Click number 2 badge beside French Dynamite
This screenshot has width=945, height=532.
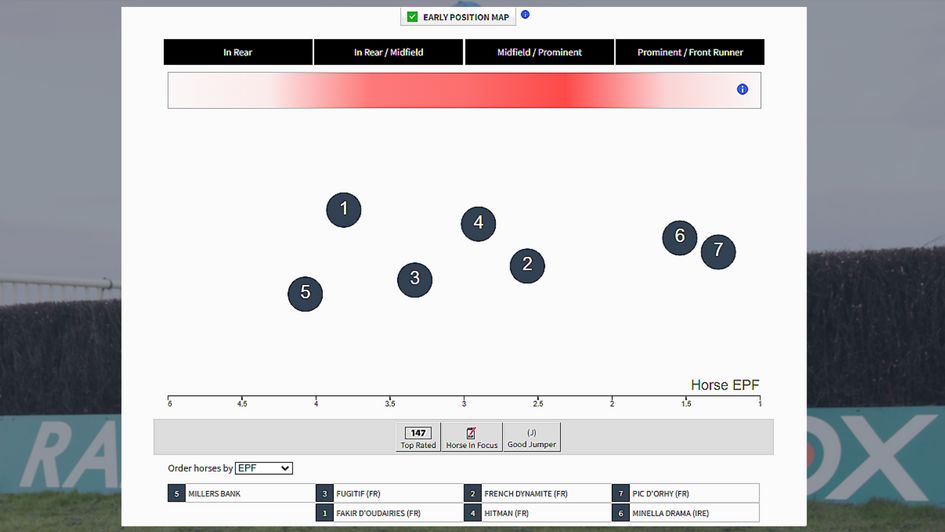pos(472,493)
